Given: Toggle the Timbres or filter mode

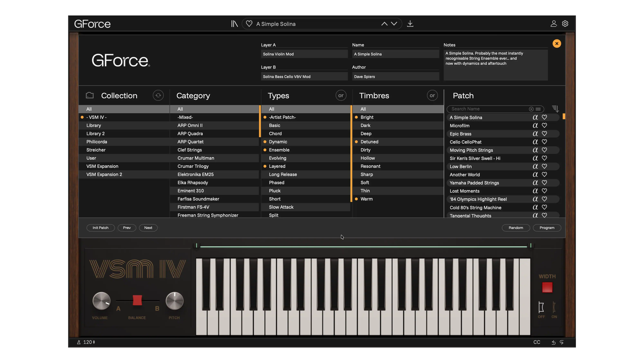Looking at the screenshot, I should point(432,95).
